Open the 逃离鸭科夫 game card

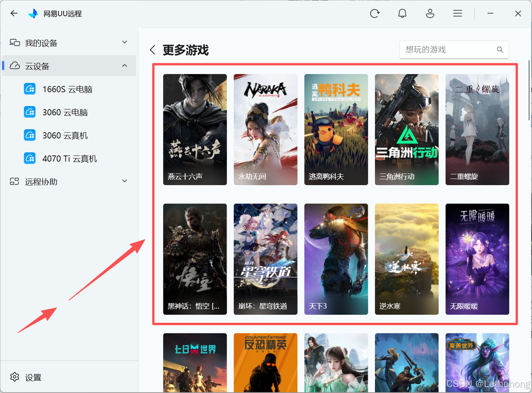[336, 129]
